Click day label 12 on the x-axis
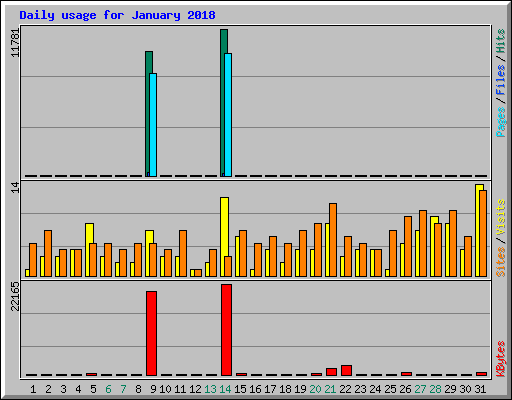The image size is (512, 400). 195,389
